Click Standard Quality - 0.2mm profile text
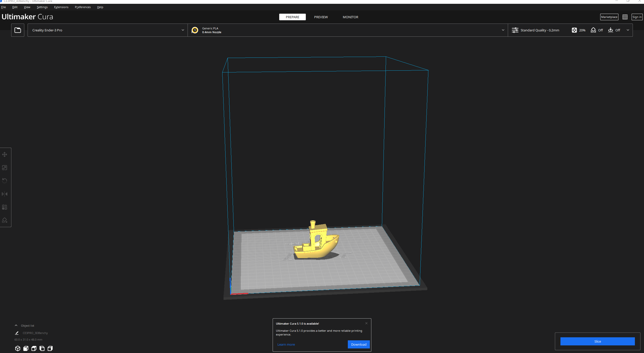Image resolution: width=644 pixels, height=353 pixels. (540, 30)
